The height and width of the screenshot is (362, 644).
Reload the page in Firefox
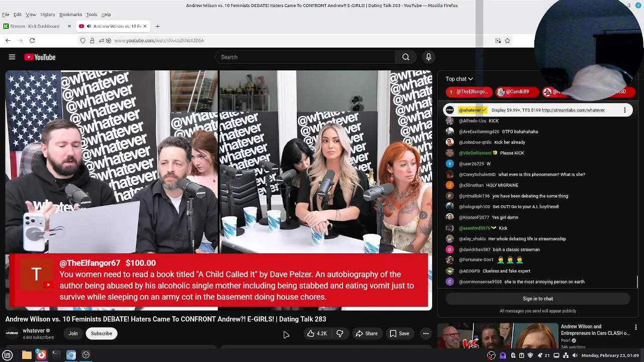pos(32,40)
